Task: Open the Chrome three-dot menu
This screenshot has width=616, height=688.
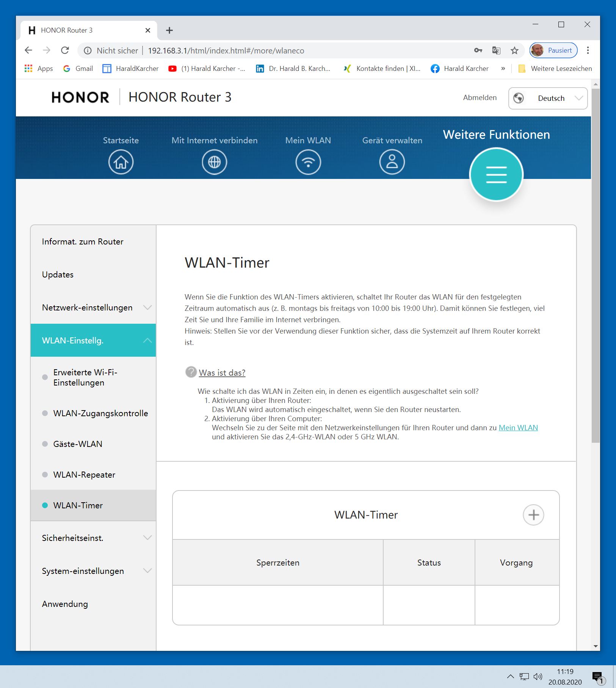Action: pos(588,50)
